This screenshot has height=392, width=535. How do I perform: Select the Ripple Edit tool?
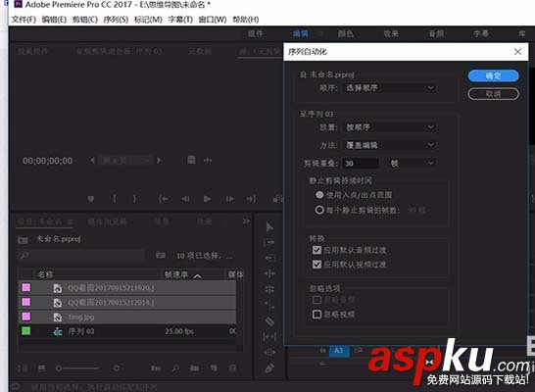[x=269, y=273]
